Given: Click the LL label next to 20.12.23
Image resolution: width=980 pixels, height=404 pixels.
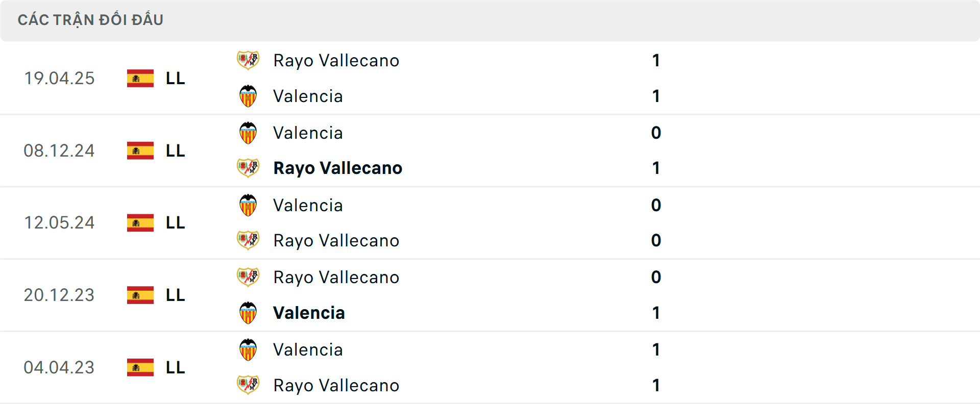Looking at the screenshot, I should [x=174, y=295].
